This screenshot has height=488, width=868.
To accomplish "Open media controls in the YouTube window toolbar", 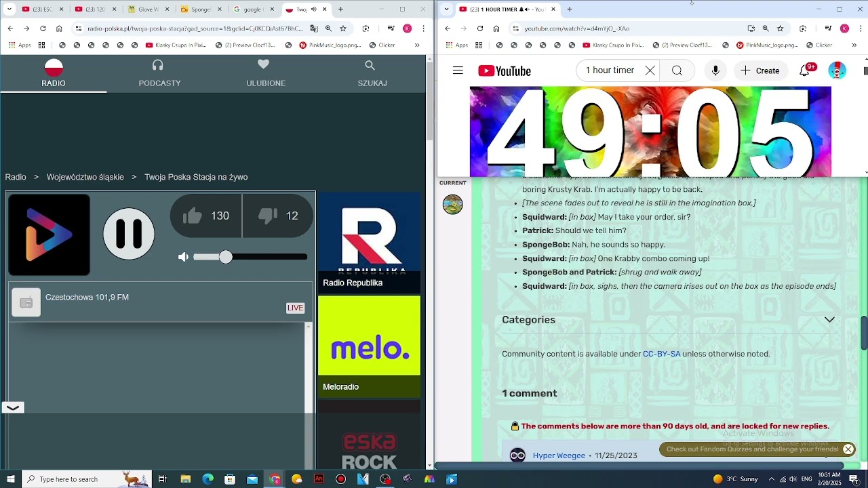I will [x=828, y=28].
